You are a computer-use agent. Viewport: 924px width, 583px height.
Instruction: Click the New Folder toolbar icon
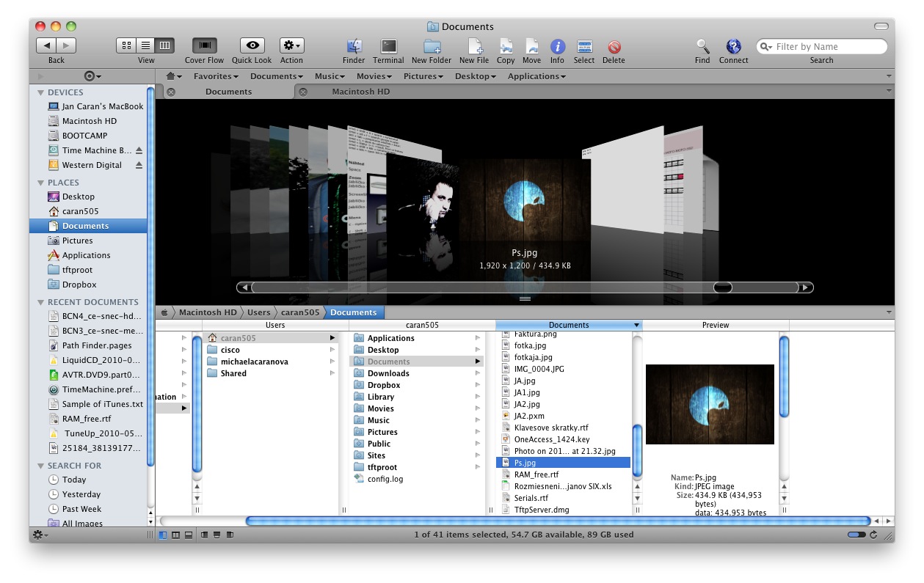pyautogui.click(x=432, y=46)
